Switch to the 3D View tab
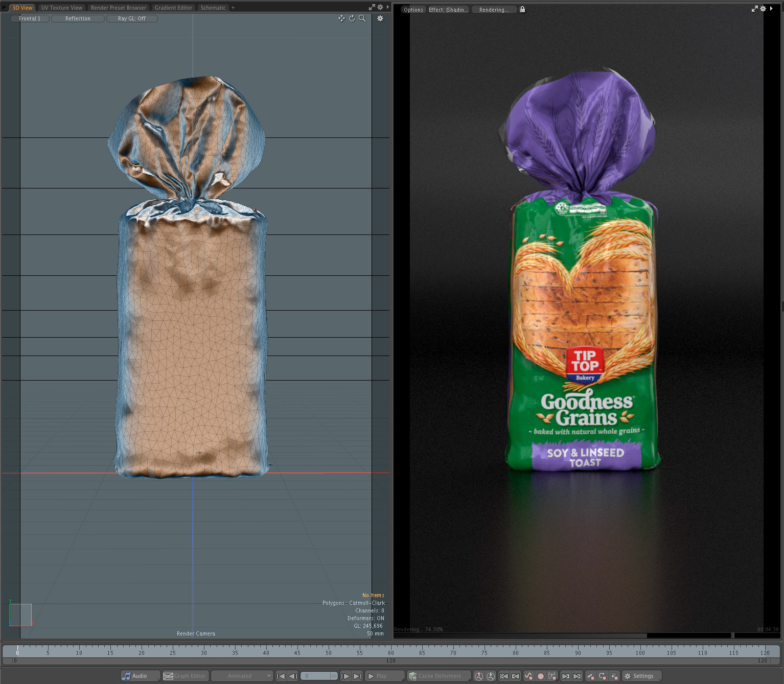 (22, 8)
